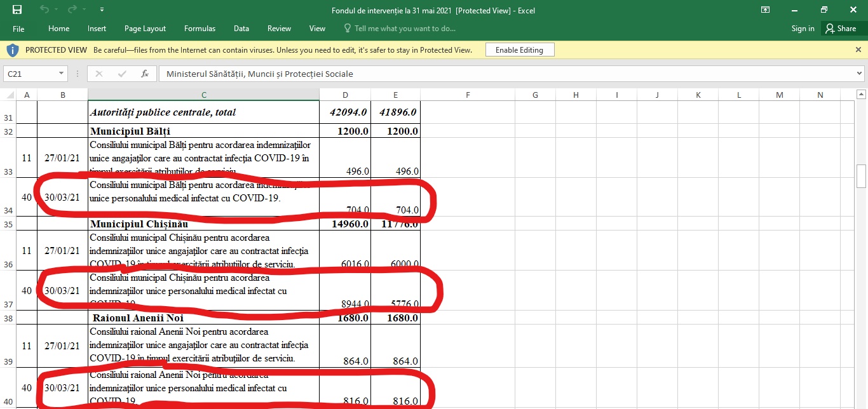
Task: Click the Redo arrow icon
Action: 72,10
